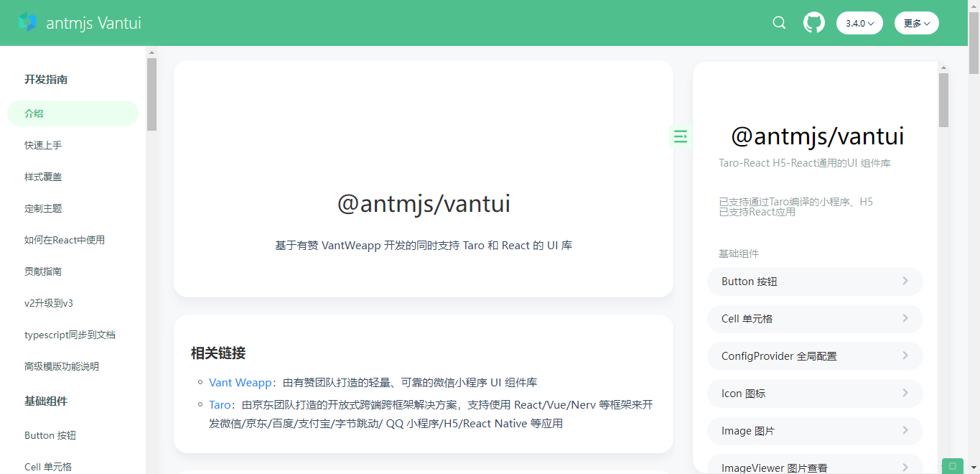Open the 3.4.0 version dropdown
Image resolution: width=980 pixels, height=474 pixels.
[x=859, y=23]
